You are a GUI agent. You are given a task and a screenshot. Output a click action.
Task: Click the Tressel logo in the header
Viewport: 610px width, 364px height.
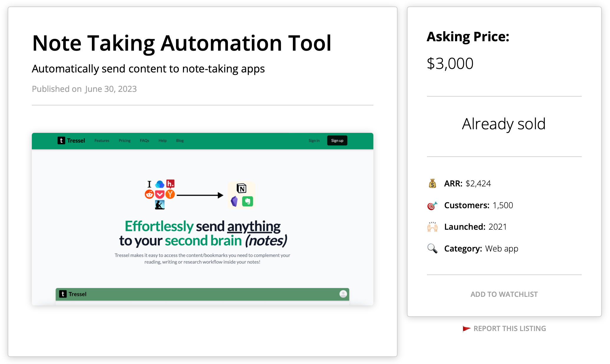[x=71, y=140]
